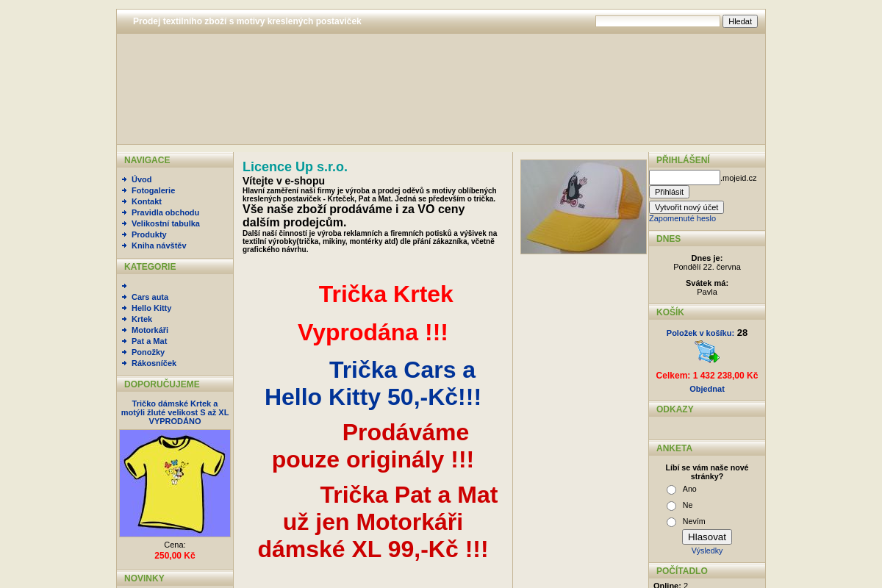Click Vytvořit nový účet button
This screenshot has height=588, width=882.
pos(686,207)
